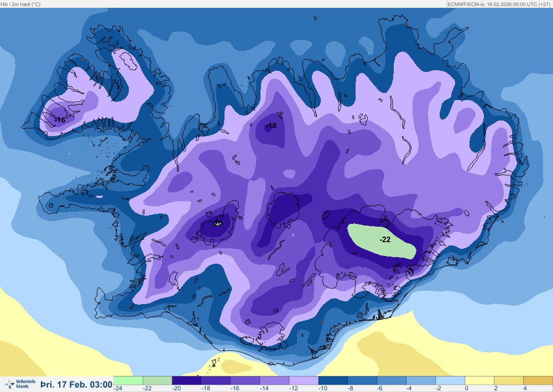This screenshot has width=553, height=392.
Task: Select the legend swatch between -18 and -16
Action: 216,380
